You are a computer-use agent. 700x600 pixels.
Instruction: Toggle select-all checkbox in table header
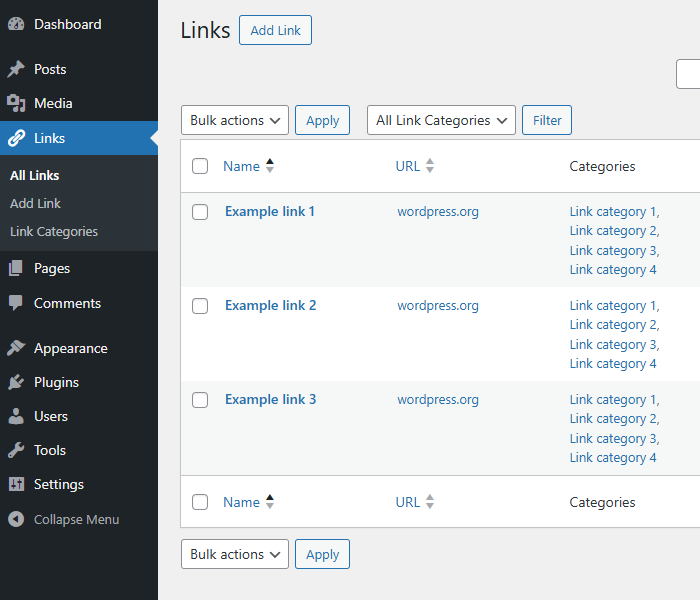click(200, 167)
